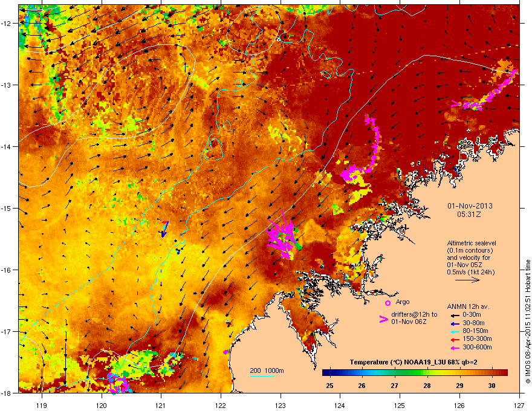Click the magenta 300-600m arrow legend icon
This screenshot has width=532, height=411.
coord(455,348)
